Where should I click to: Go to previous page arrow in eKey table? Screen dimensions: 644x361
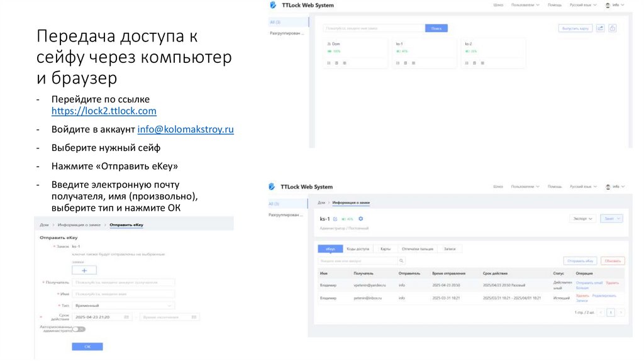pyautogui.click(x=601, y=313)
